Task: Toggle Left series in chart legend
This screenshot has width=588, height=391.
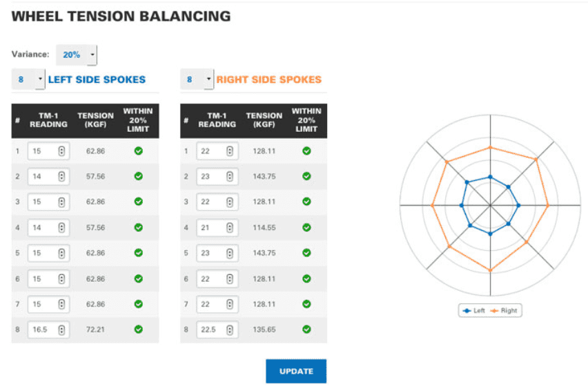Action: pyautogui.click(x=474, y=311)
